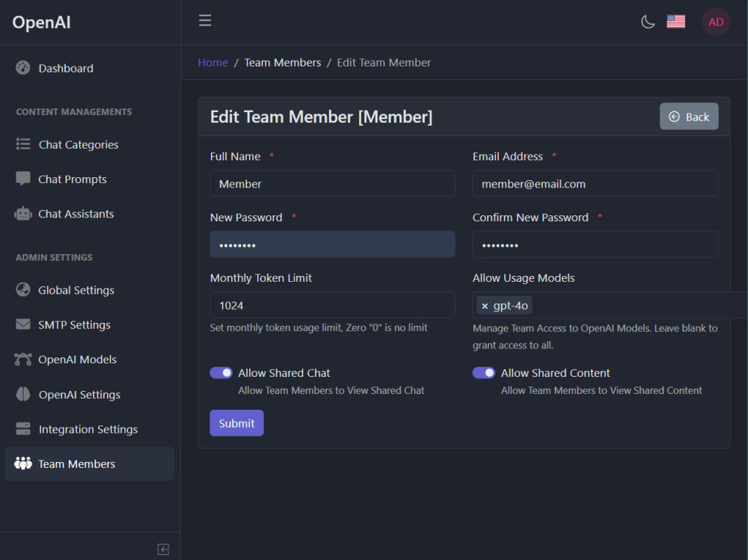
Task: Click the 'Edit Team Member [Member]' heading
Action: (321, 117)
